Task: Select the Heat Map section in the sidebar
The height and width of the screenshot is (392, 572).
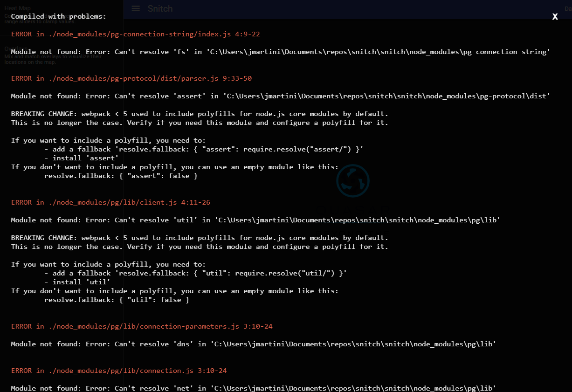Action: tap(17, 8)
